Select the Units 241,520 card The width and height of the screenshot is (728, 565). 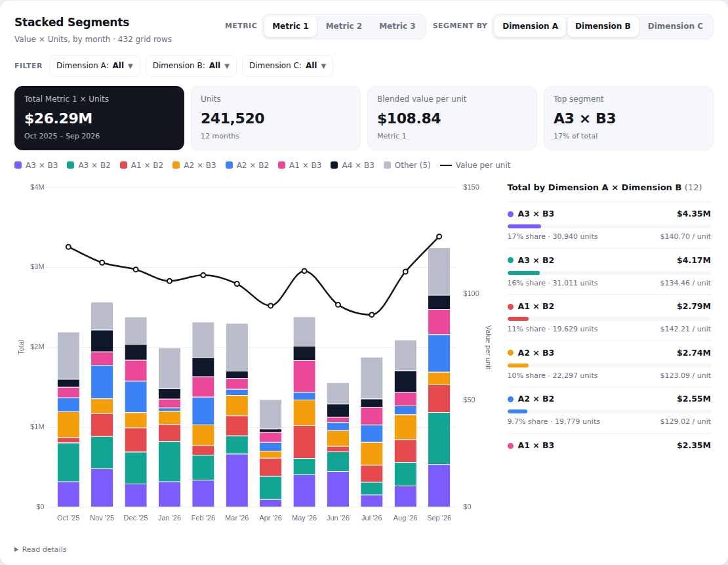[x=275, y=118]
